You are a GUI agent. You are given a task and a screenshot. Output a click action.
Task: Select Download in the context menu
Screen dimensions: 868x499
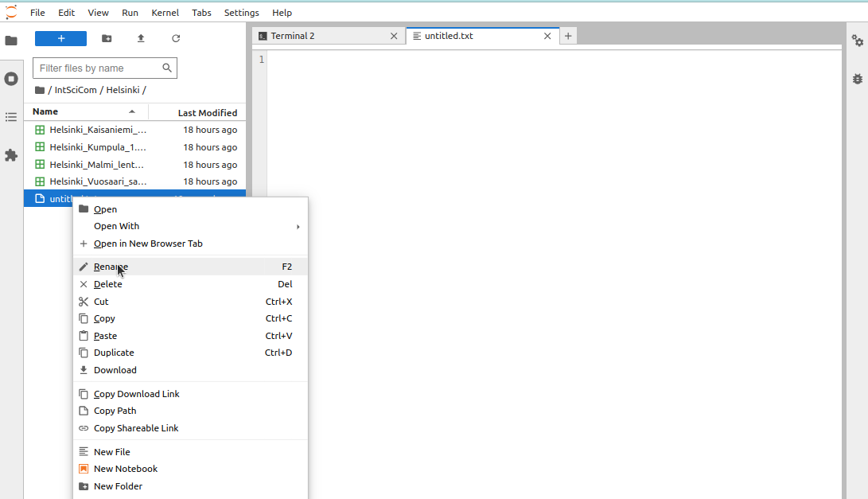click(x=190, y=370)
